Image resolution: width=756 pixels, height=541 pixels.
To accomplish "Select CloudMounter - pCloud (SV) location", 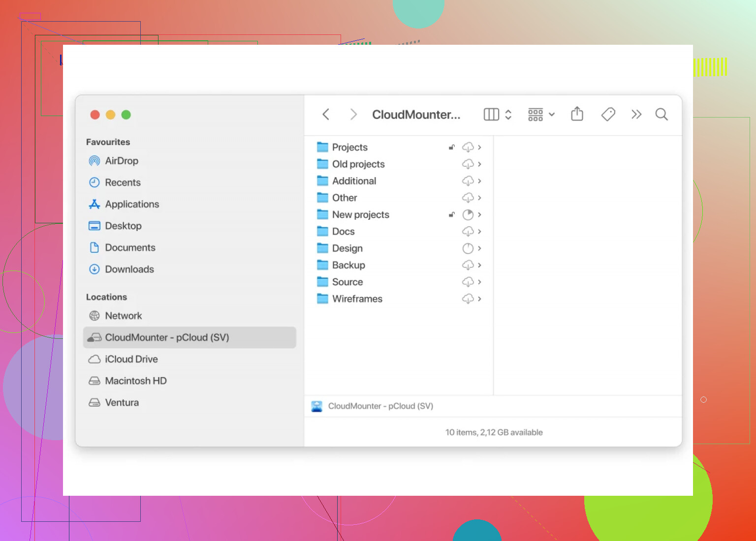I will tap(167, 337).
